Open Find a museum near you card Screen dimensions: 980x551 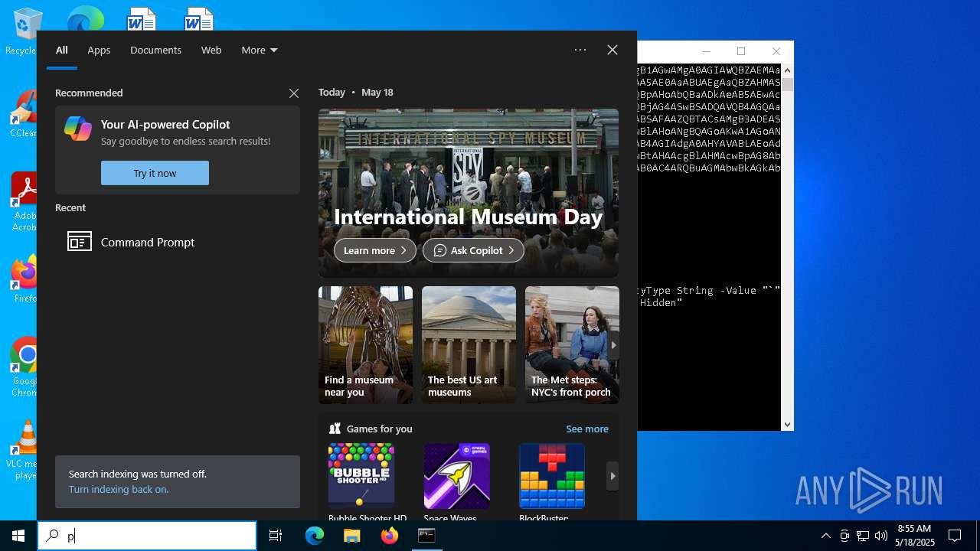pyautogui.click(x=365, y=345)
